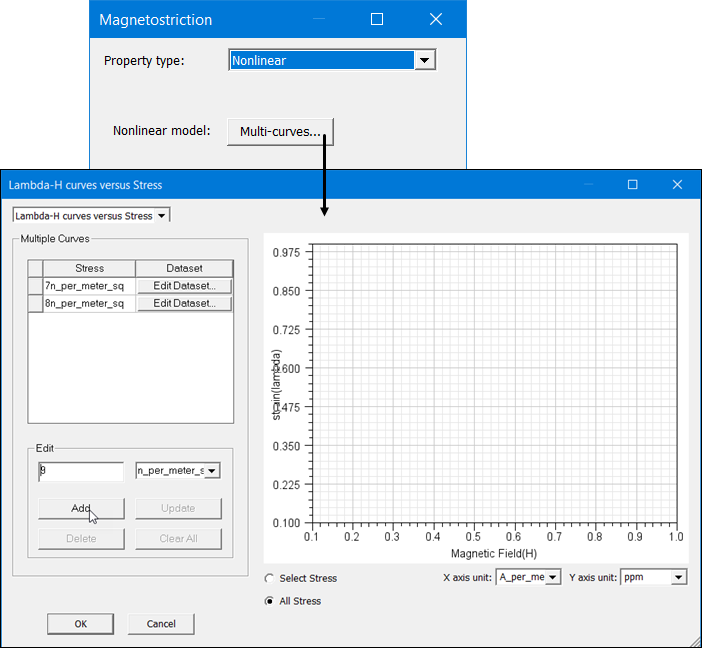
Task: Close the Magnetostriction window
Action: (436, 19)
